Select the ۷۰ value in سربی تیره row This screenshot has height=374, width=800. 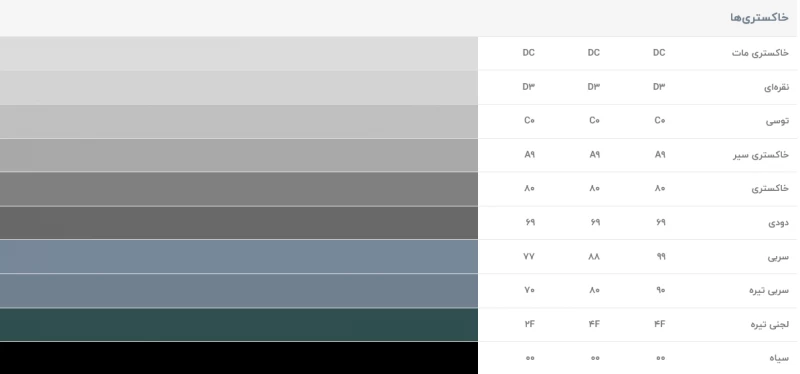coord(529,290)
